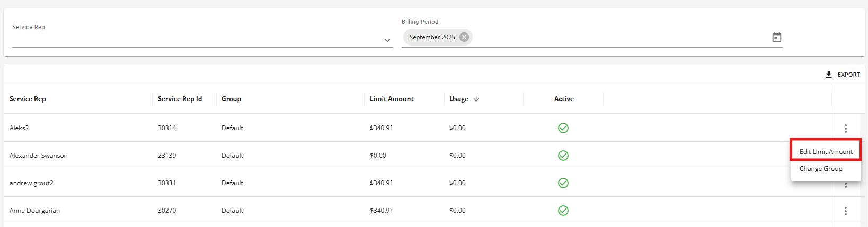Click the Group column header
Viewport: 868px width, 227px height.
click(x=231, y=99)
